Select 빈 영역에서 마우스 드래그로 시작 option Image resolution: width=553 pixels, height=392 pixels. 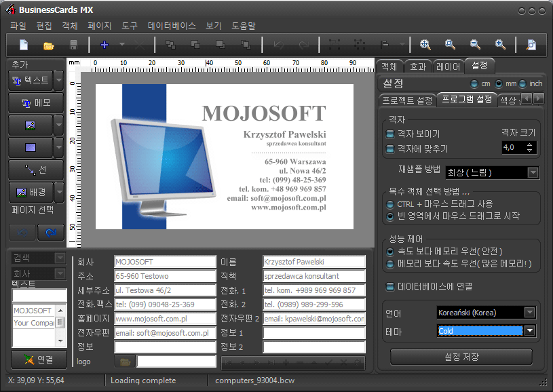[390, 216]
